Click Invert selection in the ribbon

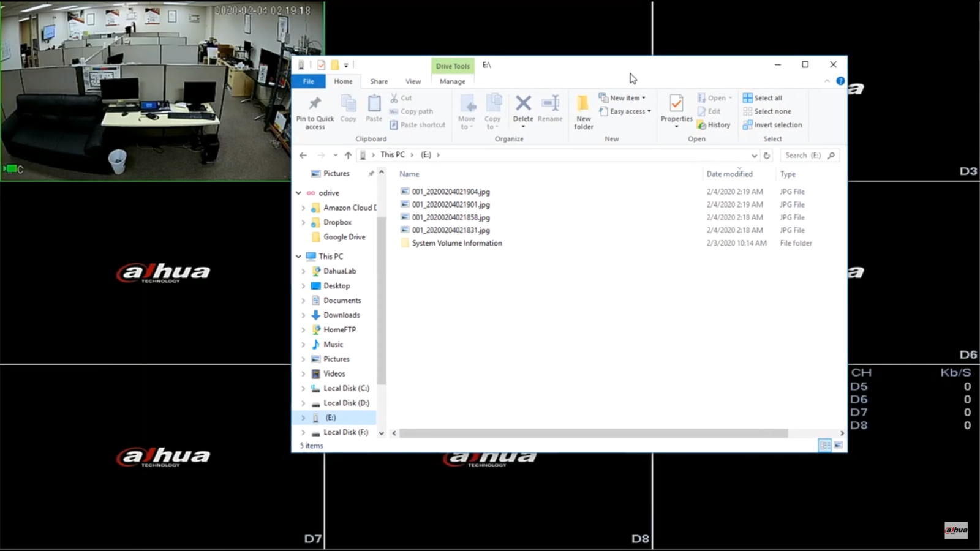coord(772,125)
